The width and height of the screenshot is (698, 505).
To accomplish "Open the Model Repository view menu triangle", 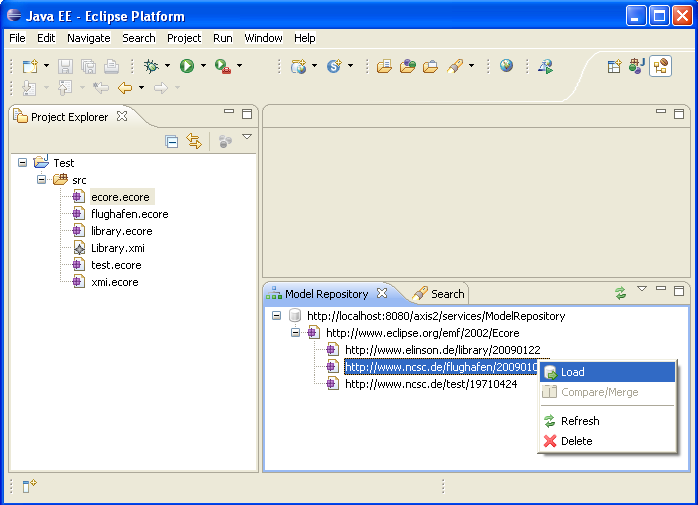I will (642, 289).
